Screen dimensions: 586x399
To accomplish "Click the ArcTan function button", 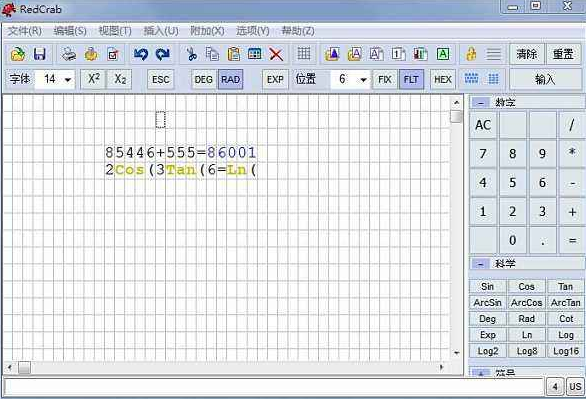I will [x=565, y=303].
